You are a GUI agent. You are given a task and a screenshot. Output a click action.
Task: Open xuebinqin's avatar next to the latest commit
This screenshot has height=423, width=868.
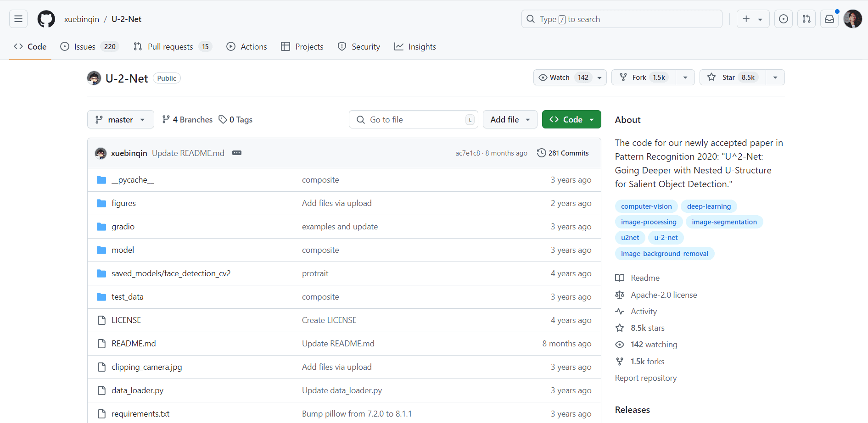point(101,153)
